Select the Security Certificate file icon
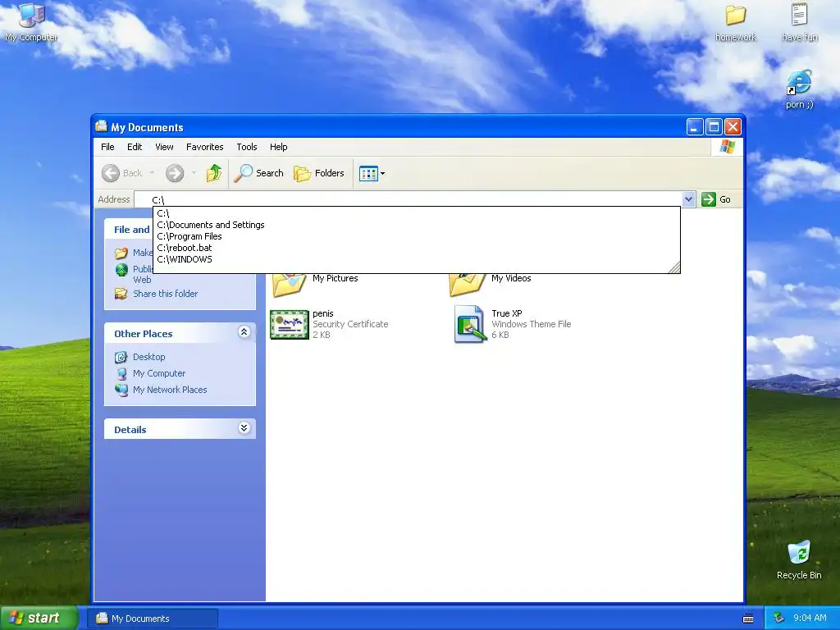Screen dimensions: 840x630 click(x=290, y=324)
